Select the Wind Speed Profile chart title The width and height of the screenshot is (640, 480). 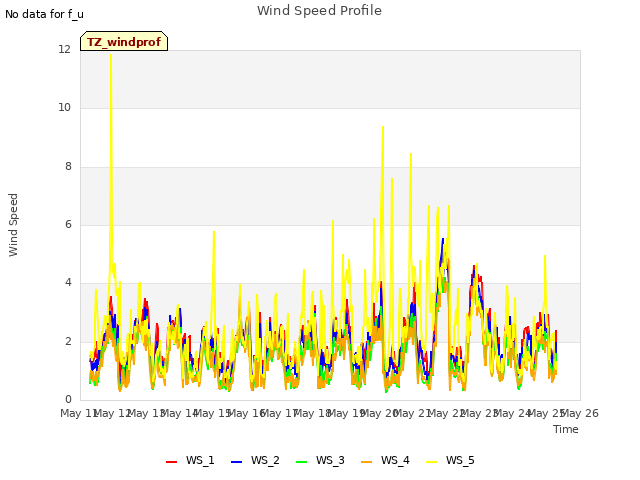click(319, 11)
